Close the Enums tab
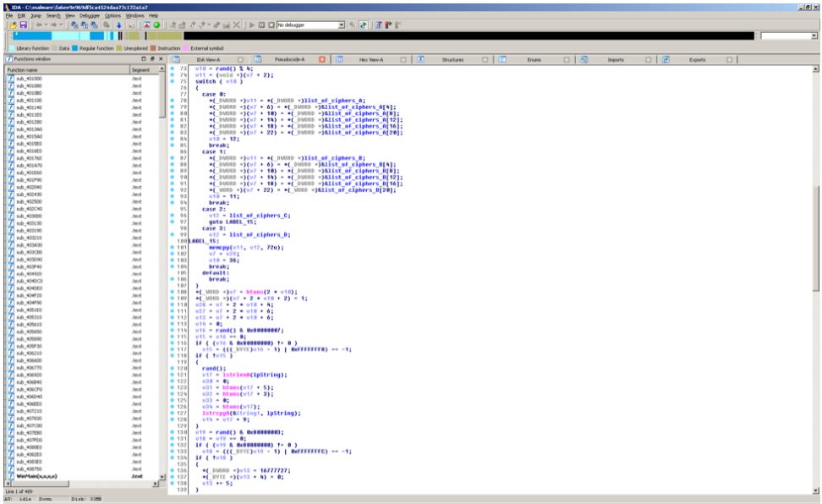The height and width of the screenshot is (504, 822). coord(567,59)
